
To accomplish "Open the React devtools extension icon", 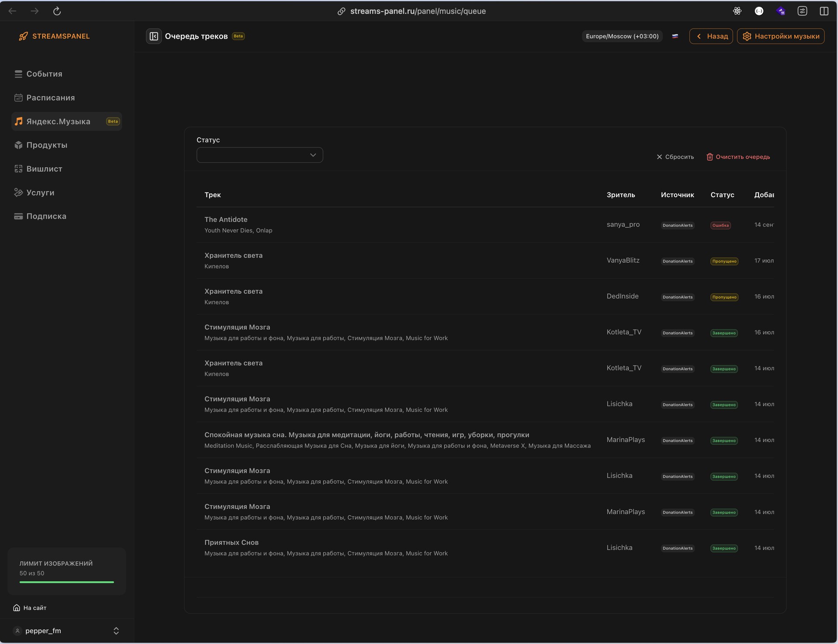I will (x=737, y=11).
